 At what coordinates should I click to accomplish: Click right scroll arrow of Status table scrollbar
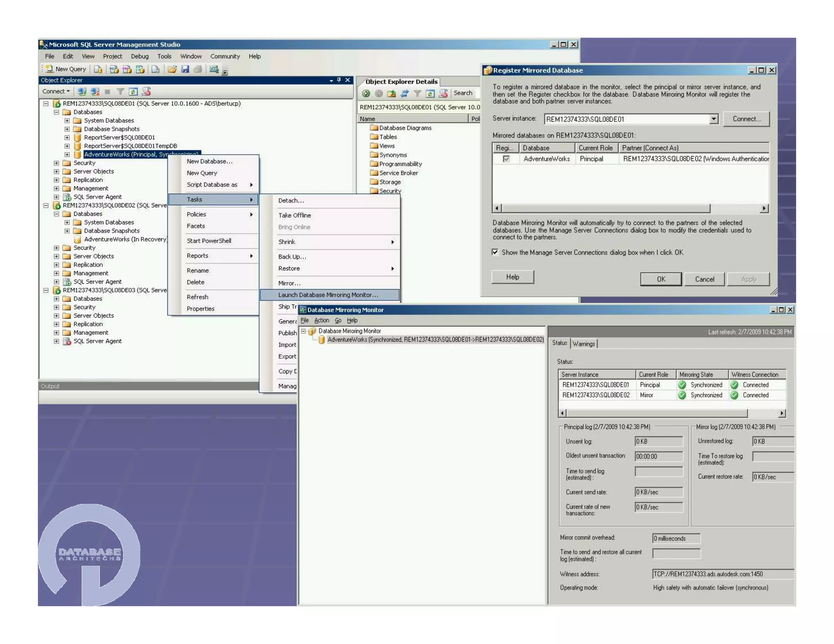click(781, 413)
